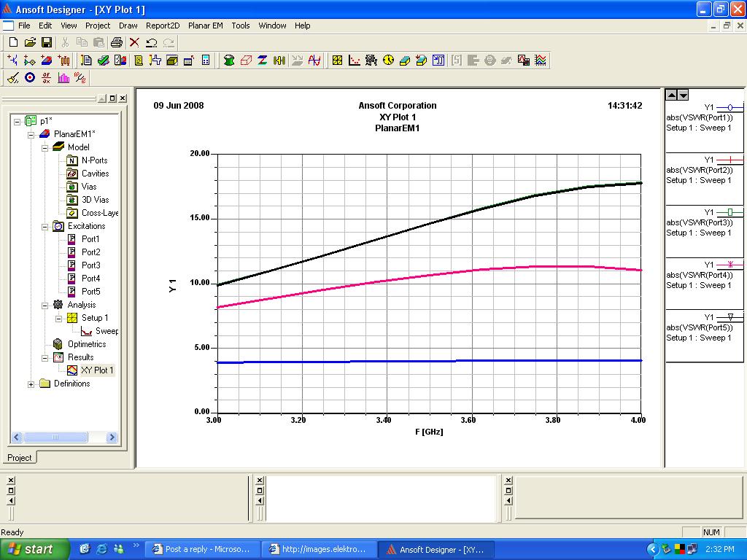
Task: Click the Windows Start button
Action: point(35,549)
